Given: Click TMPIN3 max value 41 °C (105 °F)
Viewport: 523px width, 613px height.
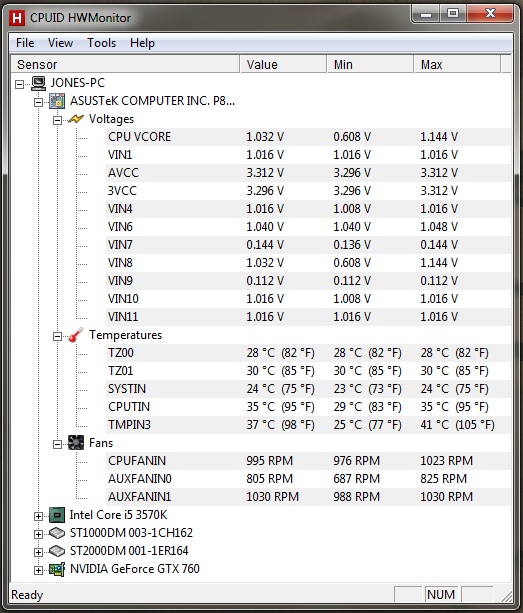Looking at the screenshot, I should 457,425.
